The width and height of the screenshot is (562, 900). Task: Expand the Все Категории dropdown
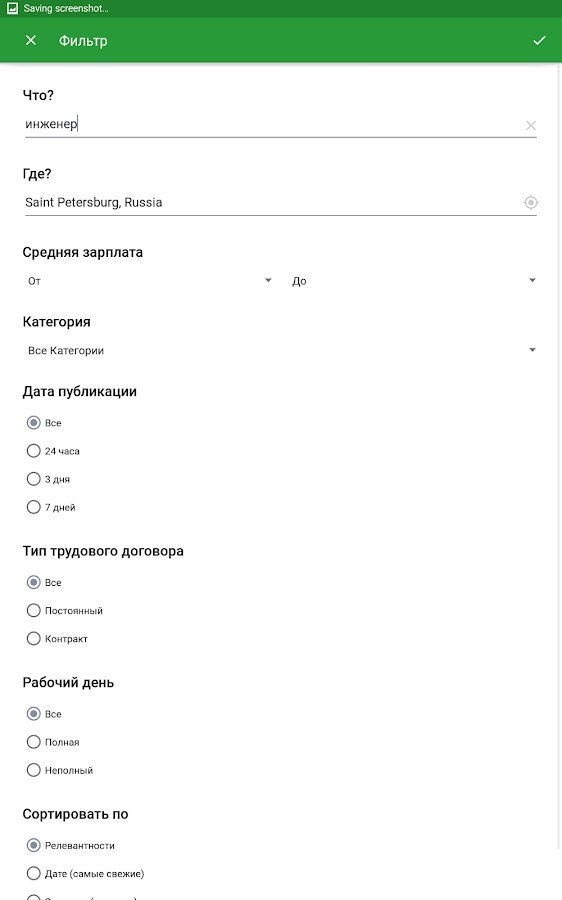(281, 350)
